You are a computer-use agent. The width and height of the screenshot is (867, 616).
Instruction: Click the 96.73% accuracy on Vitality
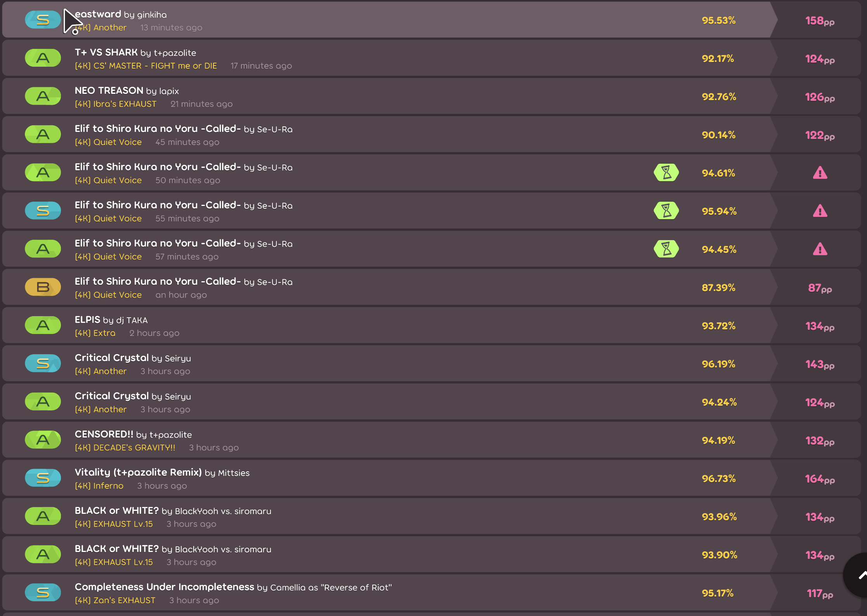point(718,479)
